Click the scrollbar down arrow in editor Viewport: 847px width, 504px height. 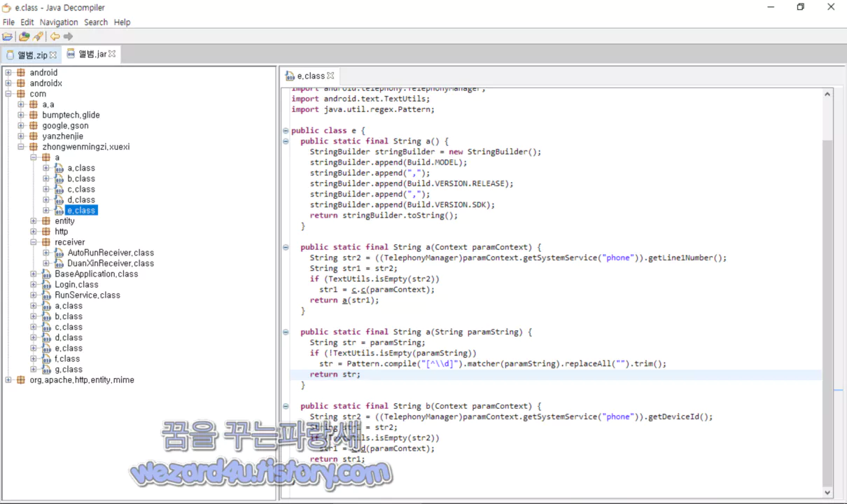(x=827, y=493)
